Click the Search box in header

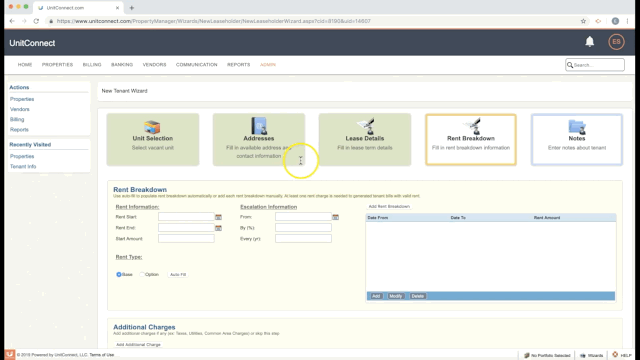595,65
